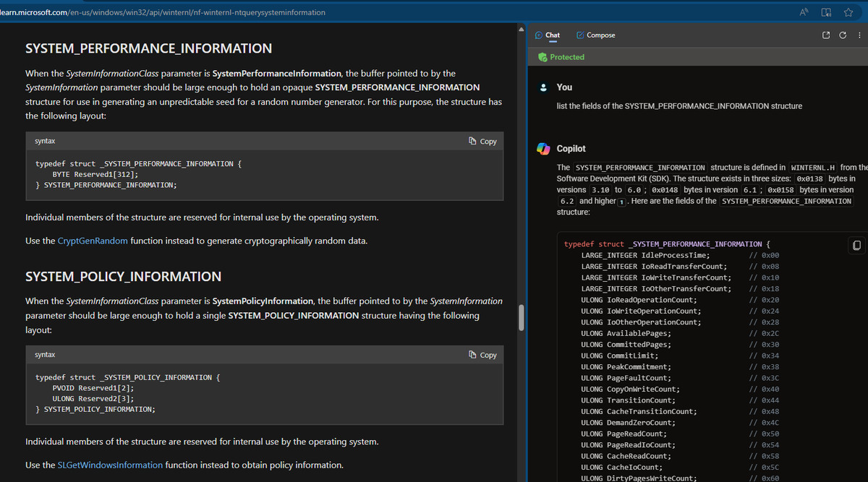Viewport: 868px width, 482px height.
Task: Copy Copilot code block with clipboard icon
Action: point(856,246)
